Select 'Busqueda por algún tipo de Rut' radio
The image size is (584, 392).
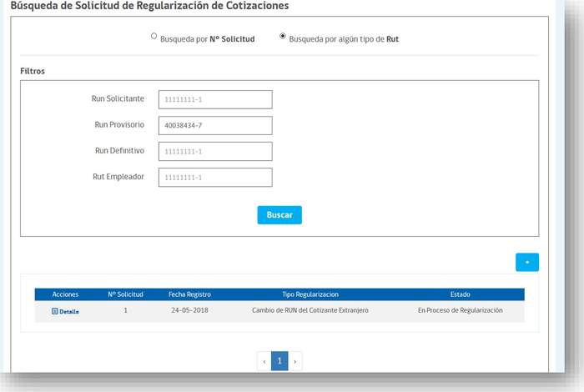283,37
